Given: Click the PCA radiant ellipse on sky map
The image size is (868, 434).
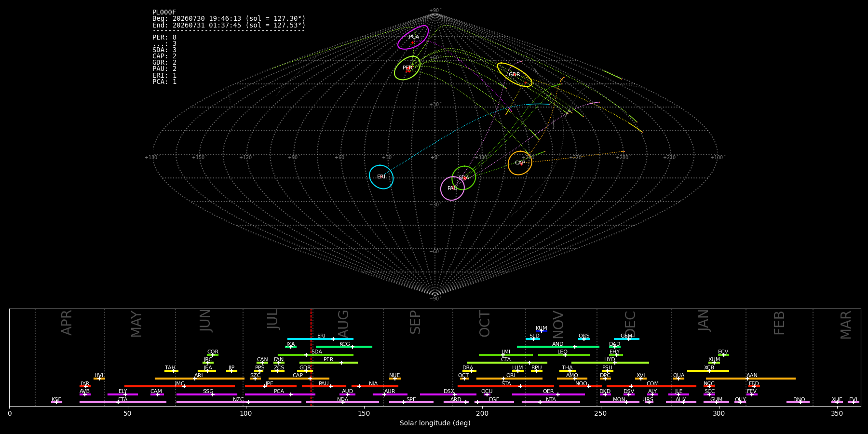Looking at the screenshot, I should 413,37.
